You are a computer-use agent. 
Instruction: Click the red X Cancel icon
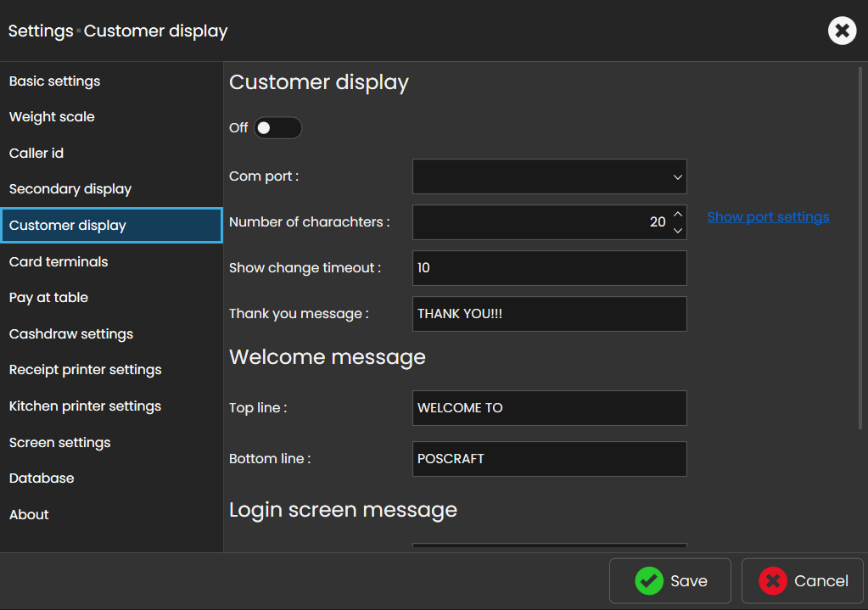click(x=773, y=581)
